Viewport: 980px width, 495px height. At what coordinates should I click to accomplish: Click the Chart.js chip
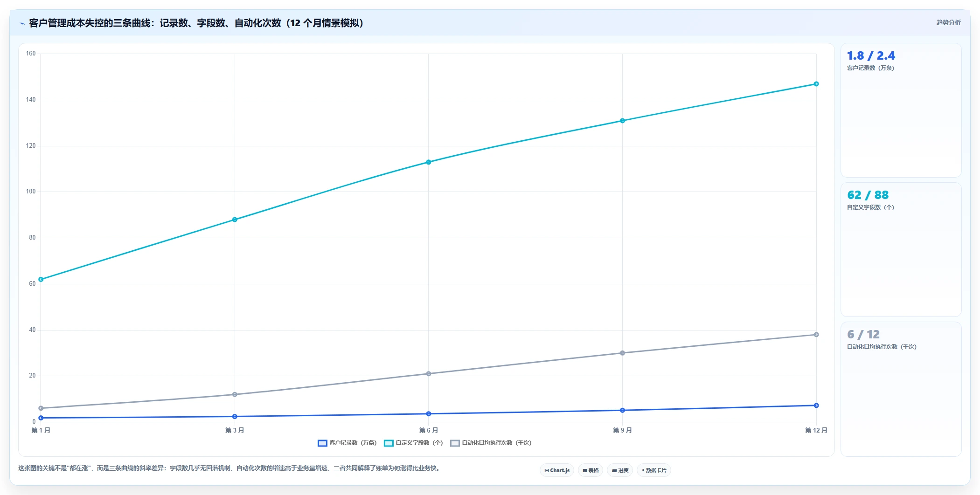(x=557, y=470)
